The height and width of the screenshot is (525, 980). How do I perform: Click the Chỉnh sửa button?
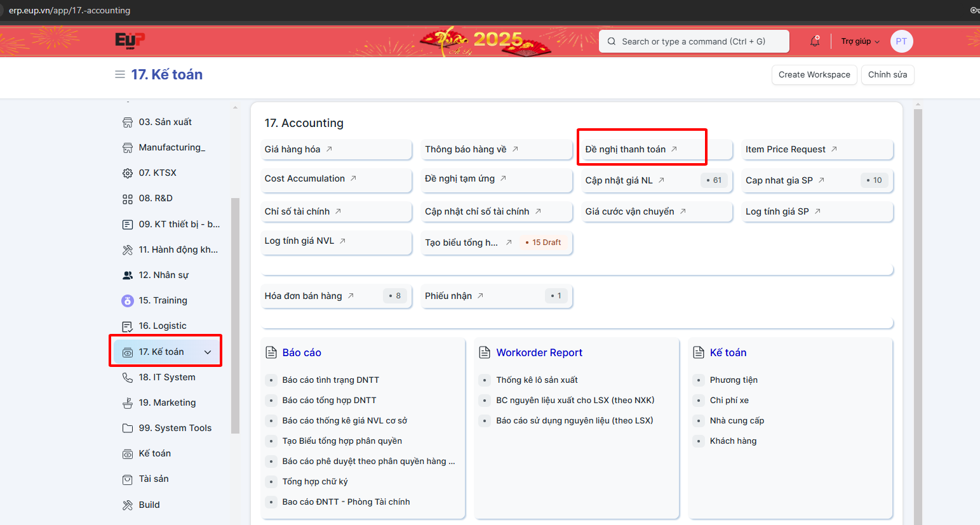click(x=887, y=75)
